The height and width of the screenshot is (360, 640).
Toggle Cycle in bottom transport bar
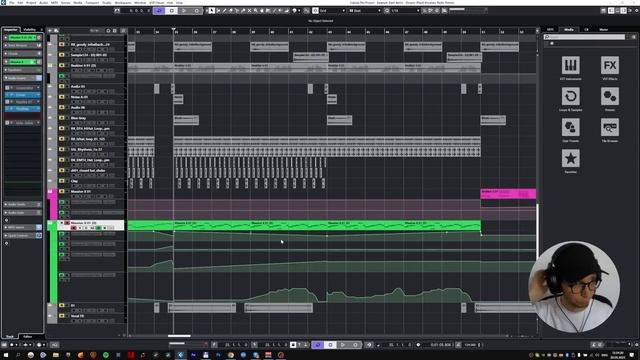[x=318, y=345]
